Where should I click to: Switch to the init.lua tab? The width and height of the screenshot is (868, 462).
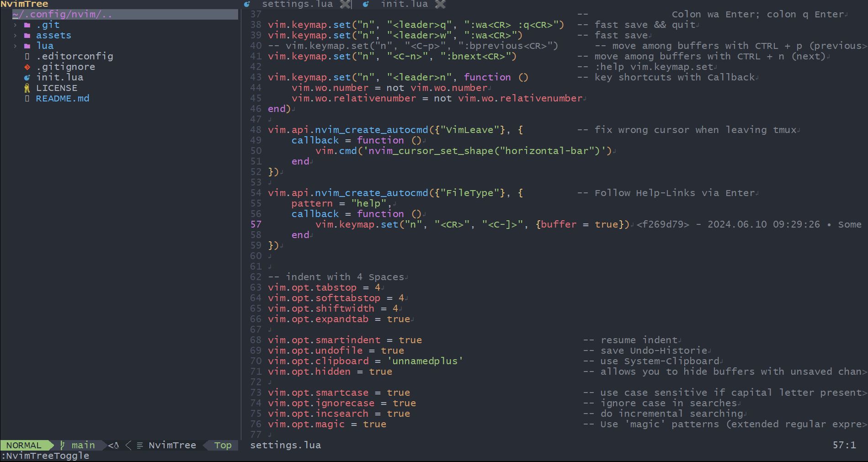(405, 4)
